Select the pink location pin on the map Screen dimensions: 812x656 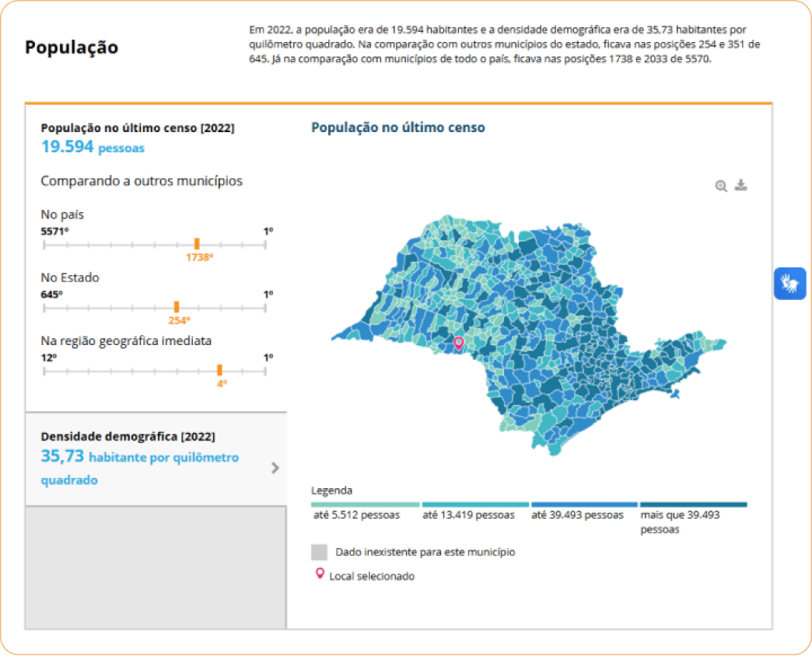(x=460, y=344)
